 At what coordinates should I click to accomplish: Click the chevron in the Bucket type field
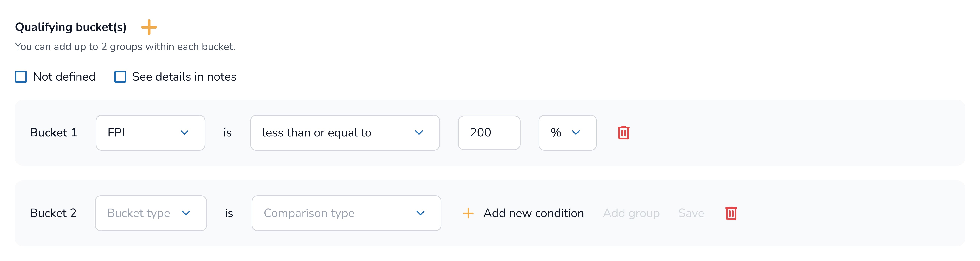[x=186, y=213]
